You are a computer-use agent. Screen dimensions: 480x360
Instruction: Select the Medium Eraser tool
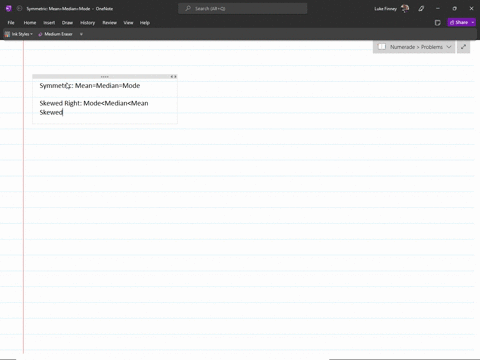point(55,34)
